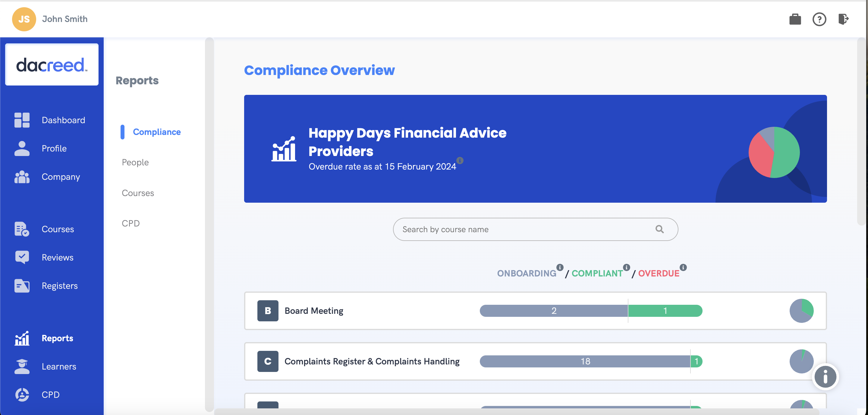Click info icon beside Overdue rate date
Viewport: 868px width, 415px height.
(460, 160)
